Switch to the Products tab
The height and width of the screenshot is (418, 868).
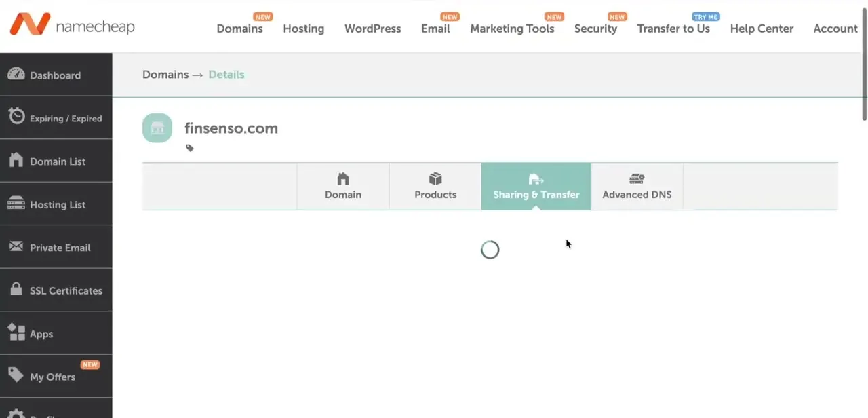[435, 186]
